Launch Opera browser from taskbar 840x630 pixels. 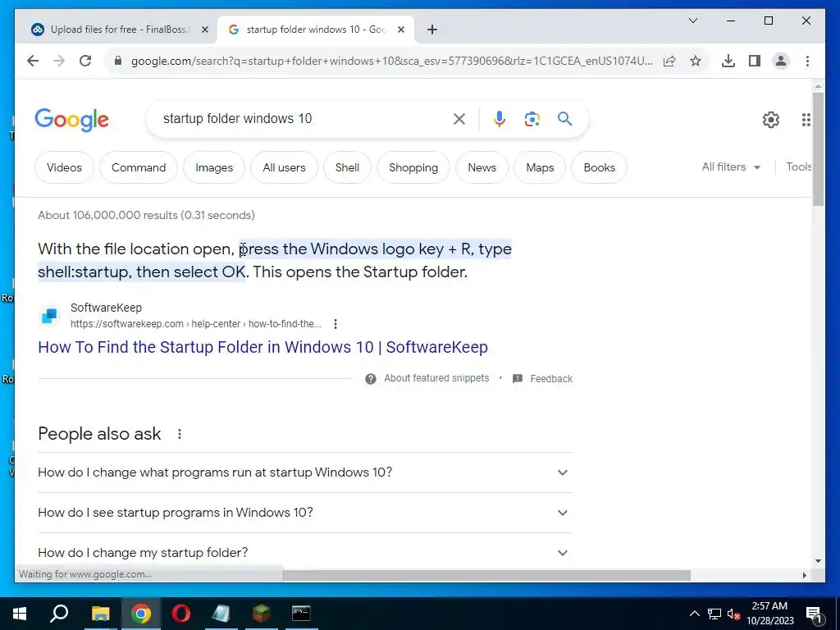pos(181,614)
